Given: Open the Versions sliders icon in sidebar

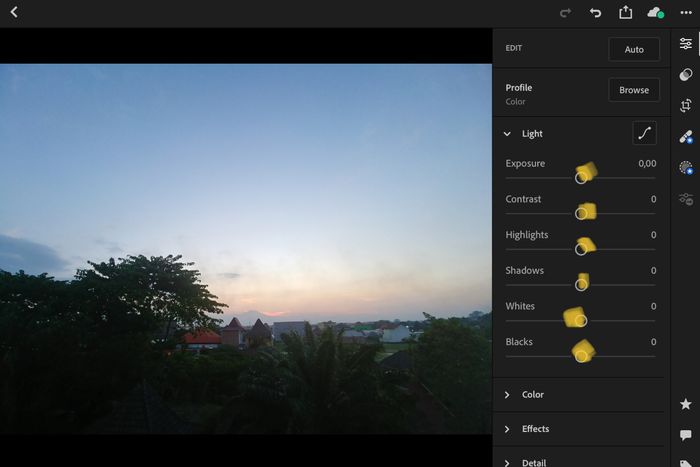Looking at the screenshot, I should coord(686,199).
